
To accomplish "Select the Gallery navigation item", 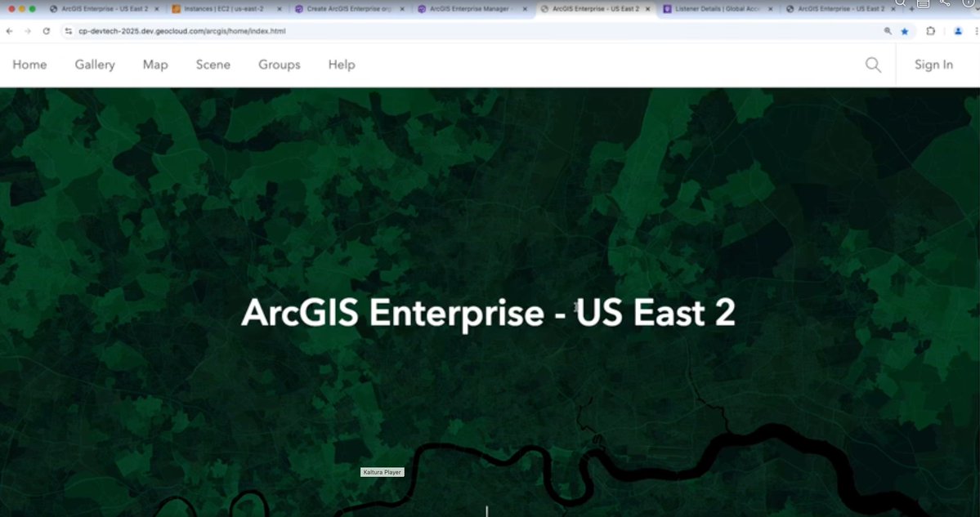I will (95, 65).
